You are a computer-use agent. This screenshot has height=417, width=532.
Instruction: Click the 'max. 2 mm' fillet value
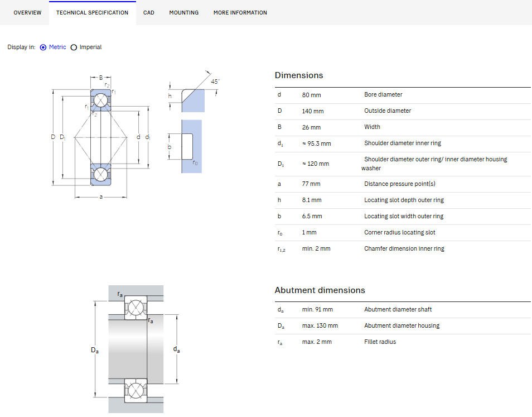(x=317, y=342)
